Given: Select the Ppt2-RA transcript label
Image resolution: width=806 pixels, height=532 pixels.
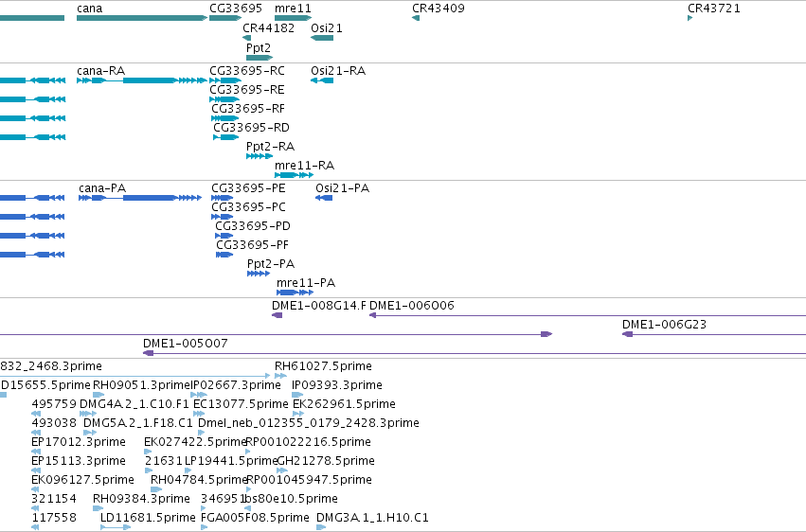Looking at the screenshot, I should (x=270, y=147).
